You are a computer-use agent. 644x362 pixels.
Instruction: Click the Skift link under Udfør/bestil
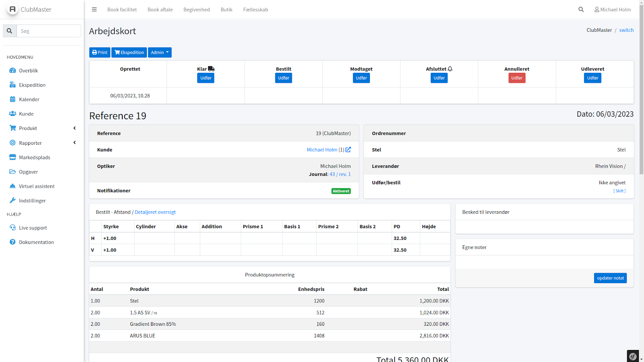[619, 191]
